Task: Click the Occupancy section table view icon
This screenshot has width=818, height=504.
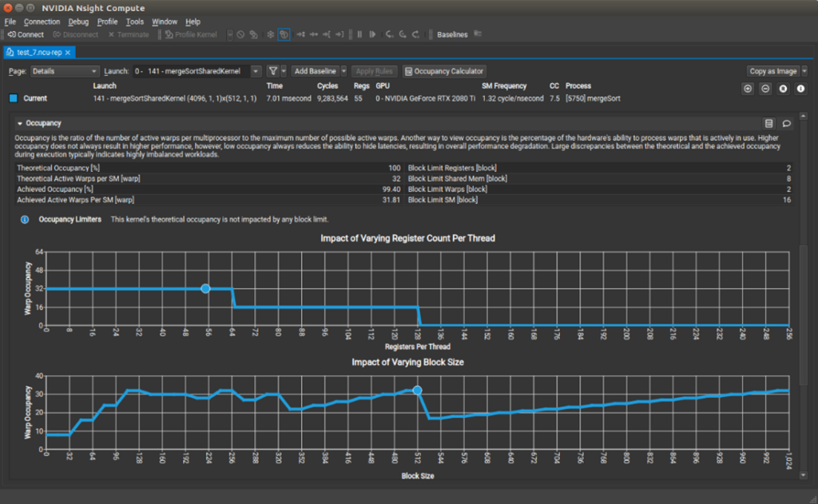Action: (768, 124)
